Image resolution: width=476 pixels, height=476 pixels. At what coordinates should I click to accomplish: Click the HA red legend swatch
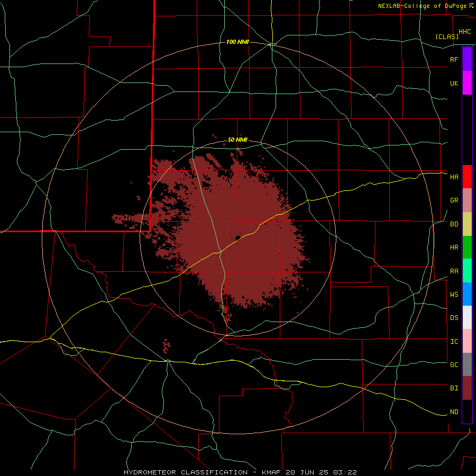tap(467, 177)
